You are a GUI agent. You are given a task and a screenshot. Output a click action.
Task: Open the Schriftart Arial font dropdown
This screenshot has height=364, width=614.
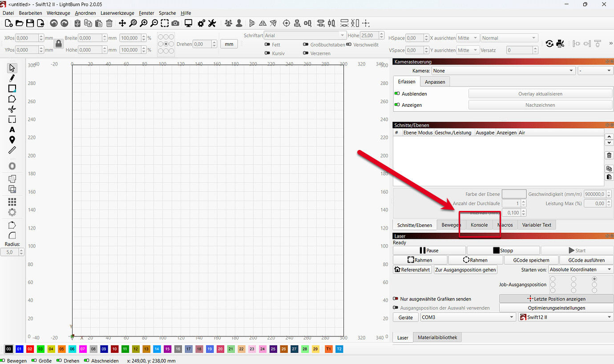click(x=305, y=35)
